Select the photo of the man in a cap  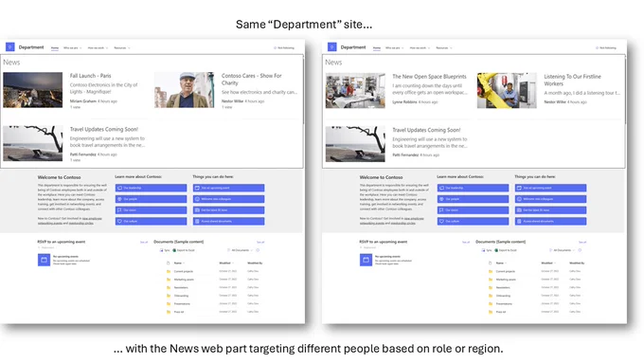pyautogui.click(x=184, y=90)
